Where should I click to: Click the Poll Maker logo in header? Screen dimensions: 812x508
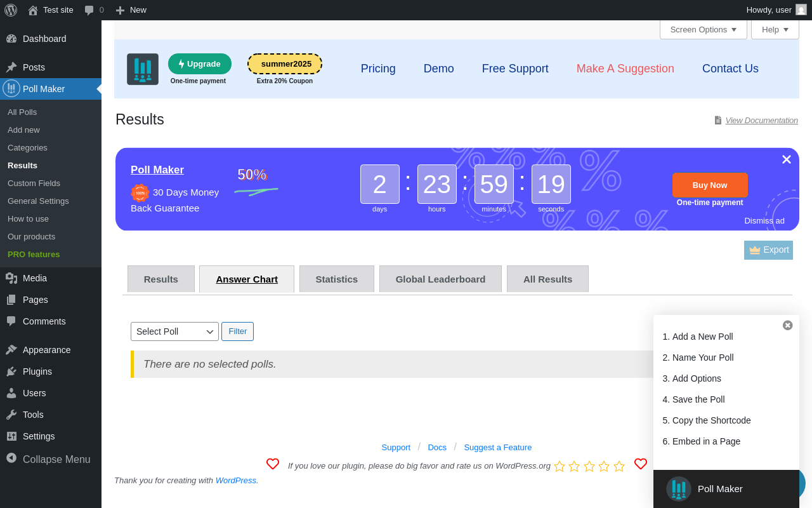143,69
